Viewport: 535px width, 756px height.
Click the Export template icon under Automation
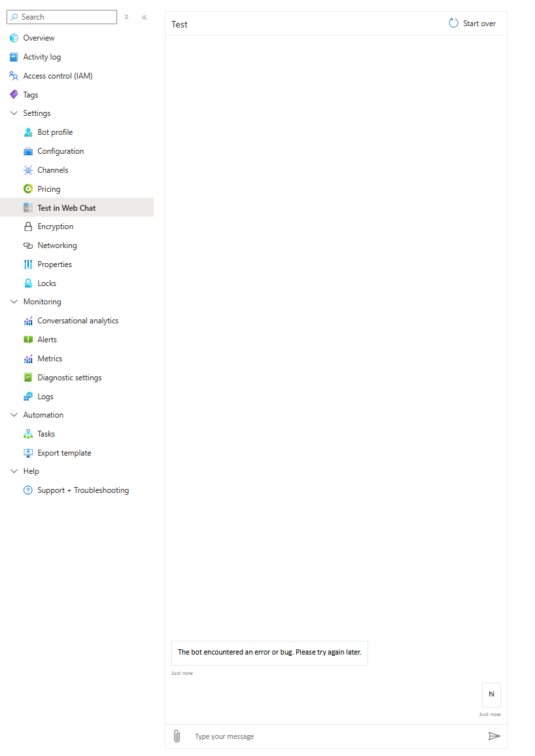click(x=28, y=452)
